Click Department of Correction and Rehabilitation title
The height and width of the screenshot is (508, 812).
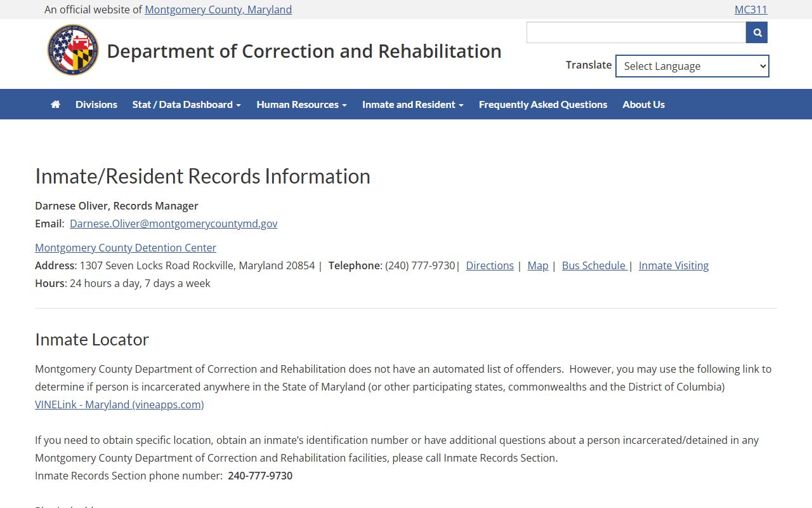[304, 51]
